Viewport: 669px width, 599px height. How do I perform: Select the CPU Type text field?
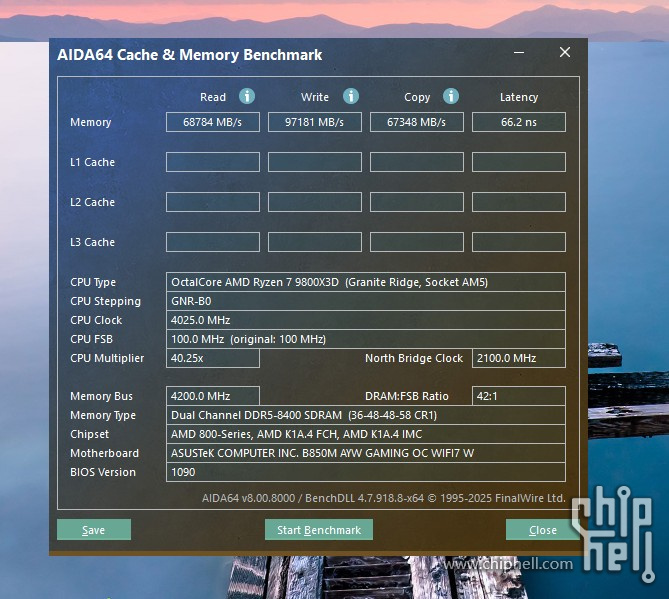click(365, 282)
